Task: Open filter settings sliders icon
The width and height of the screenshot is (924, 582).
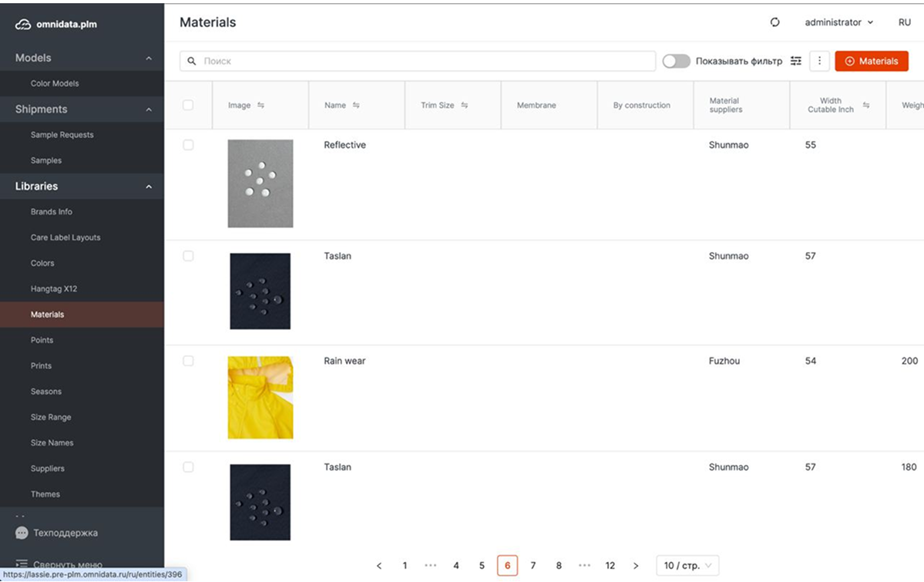Action: point(796,61)
